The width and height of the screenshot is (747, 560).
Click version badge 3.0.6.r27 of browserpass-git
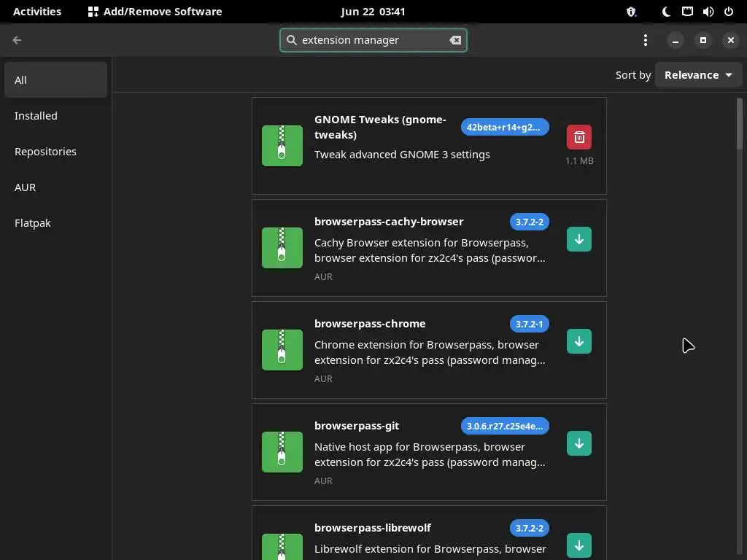(505, 426)
